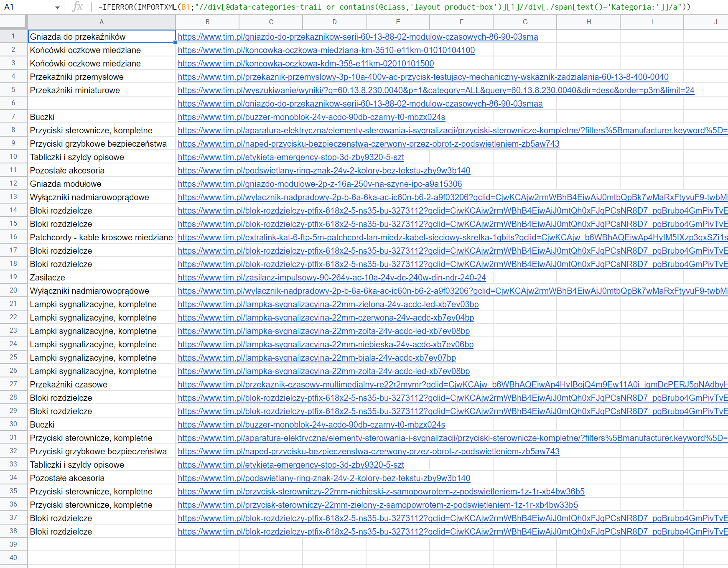This screenshot has width=728, height=568.
Task: Click the select-all corner box
Action: coord(13,22)
